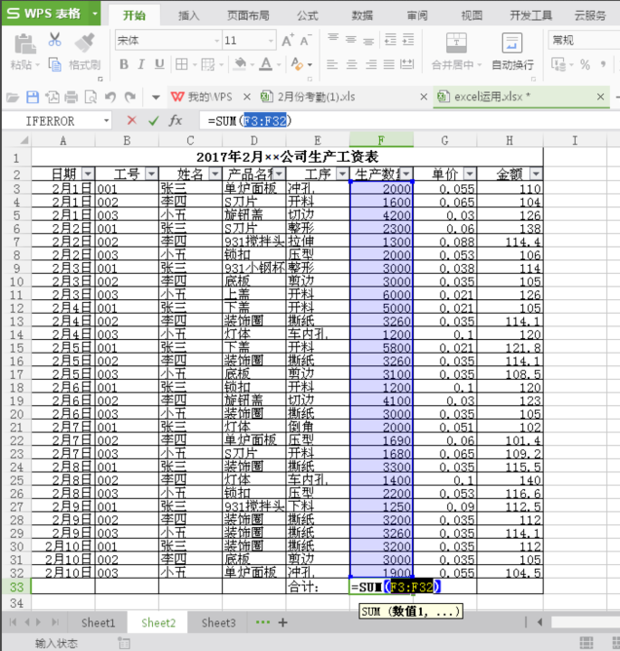Image resolution: width=620 pixels, height=651 pixels.
Task: Add a new sheet with plus icon
Action: (x=283, y=622)
